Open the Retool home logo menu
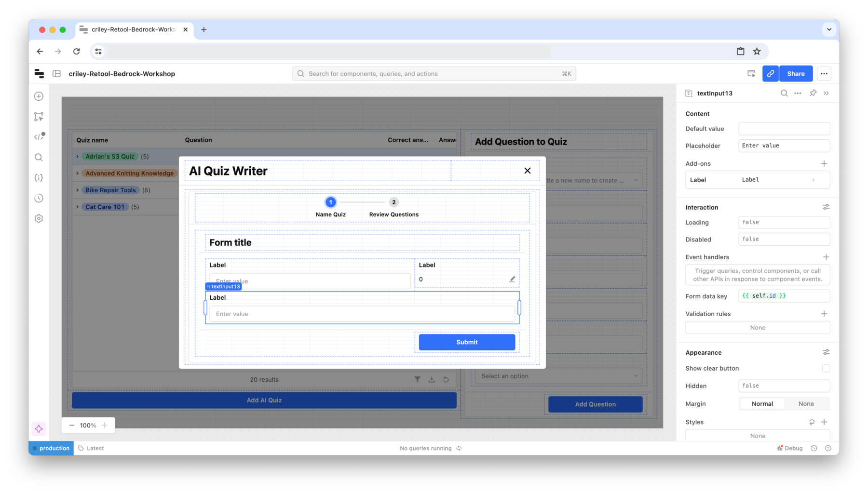The width and height of the screenshot is (868, 493). 39,74
